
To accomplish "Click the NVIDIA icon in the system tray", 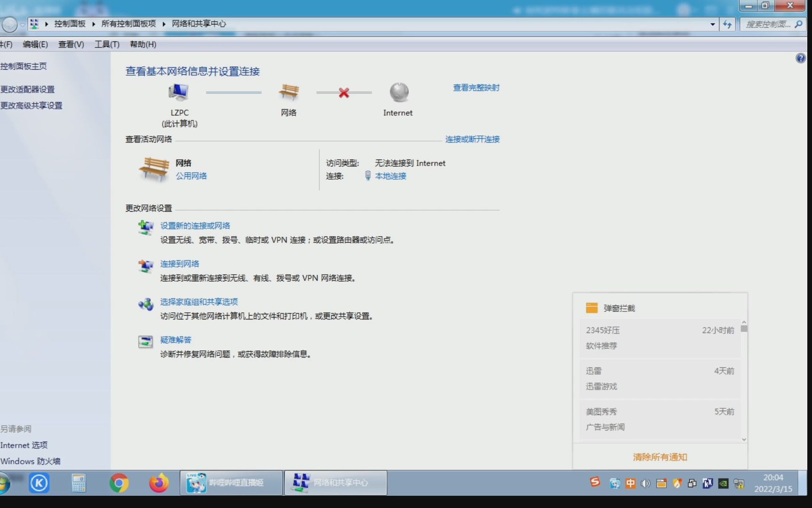I will pos(723,484).
